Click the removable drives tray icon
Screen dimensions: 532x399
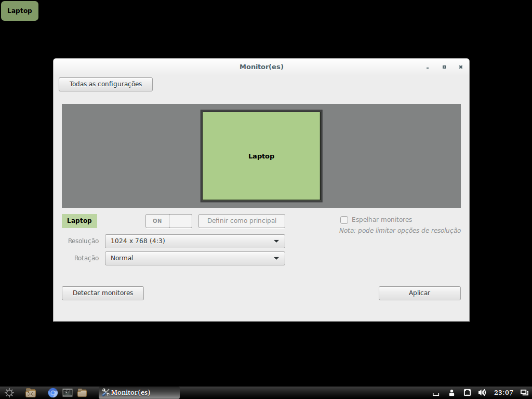467,393
